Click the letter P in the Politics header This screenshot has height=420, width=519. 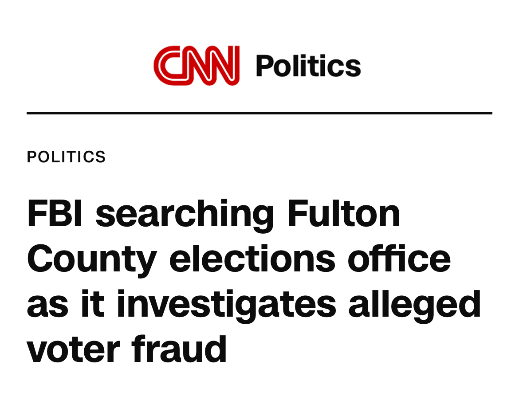[x=264, y=66]
